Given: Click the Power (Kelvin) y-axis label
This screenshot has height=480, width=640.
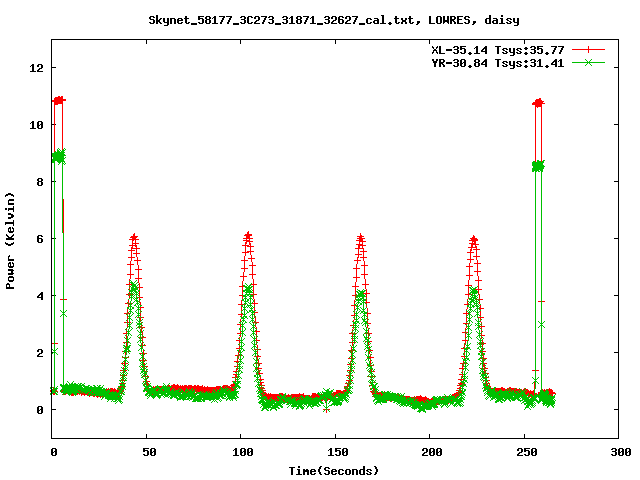Looking at the screenshot, I should point(10,241).
